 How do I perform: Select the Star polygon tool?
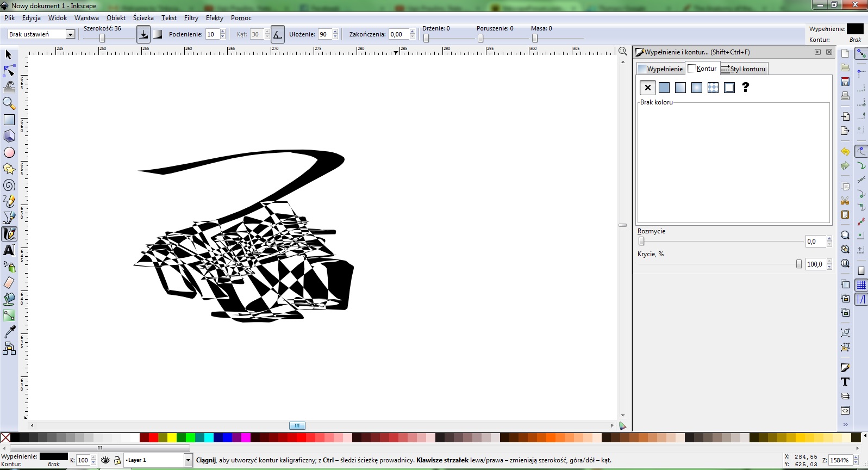[x=9, y=169]
